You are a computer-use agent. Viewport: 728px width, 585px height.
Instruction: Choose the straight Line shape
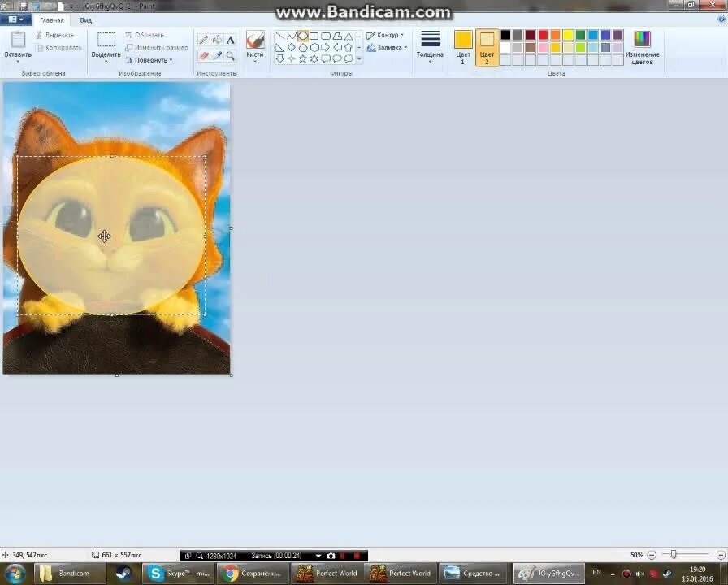(280, 36)
